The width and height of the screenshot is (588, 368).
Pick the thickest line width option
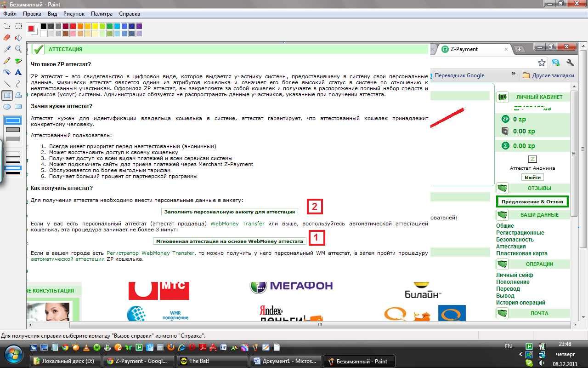click(x=13, y=173)
